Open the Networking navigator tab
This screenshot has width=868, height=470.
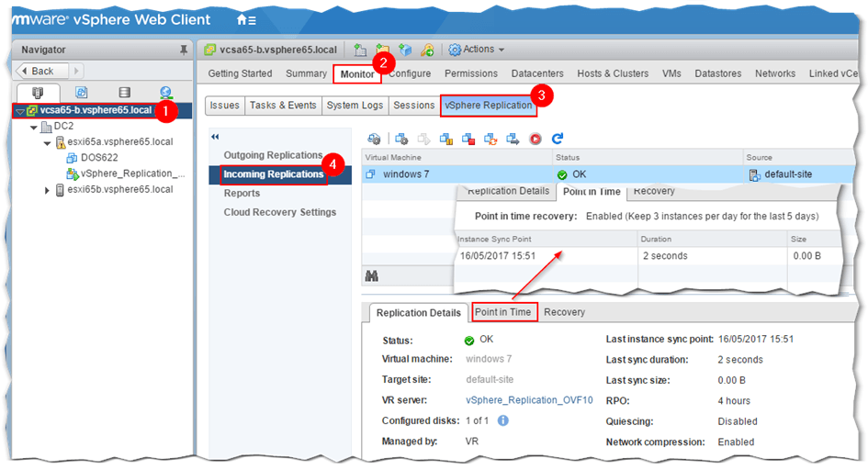[165, 93]
